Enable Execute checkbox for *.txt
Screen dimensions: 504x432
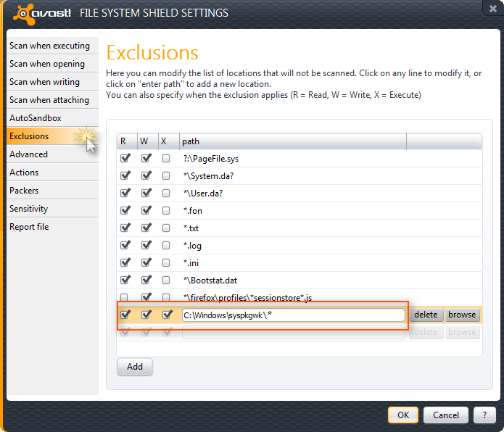pyautogui.click(x=166, y=228)
